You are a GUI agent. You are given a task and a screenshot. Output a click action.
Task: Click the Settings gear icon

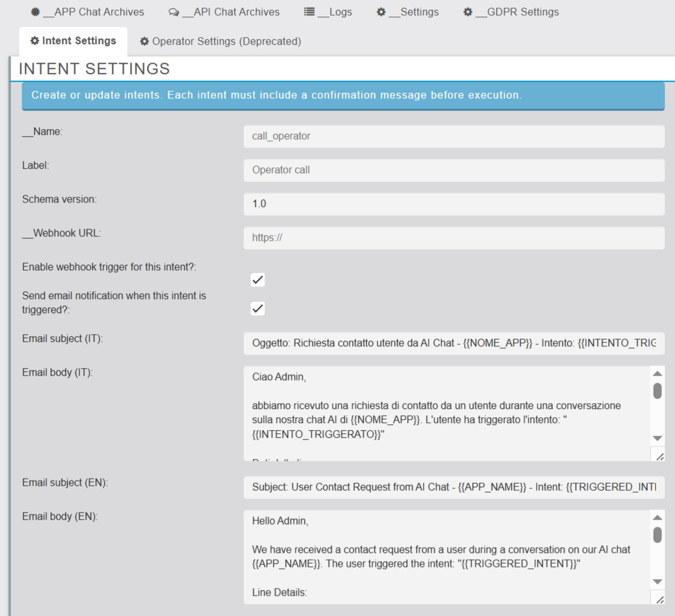pyautogui.click(x=381, y=12)
